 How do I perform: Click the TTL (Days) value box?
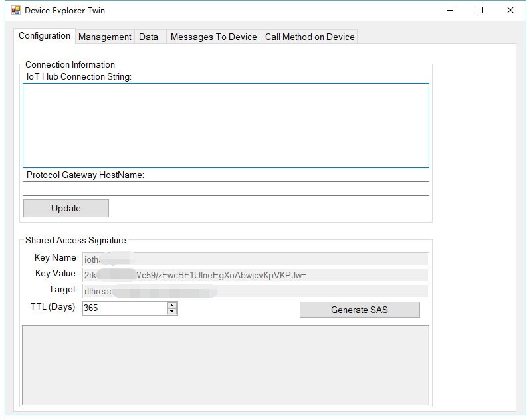click(x=124, y=308)
